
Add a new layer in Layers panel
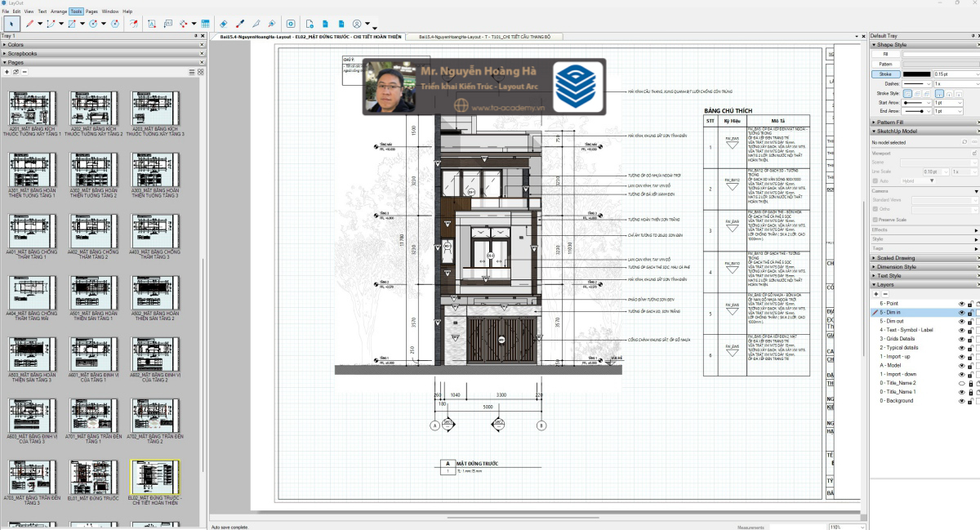tap(875, 294)
